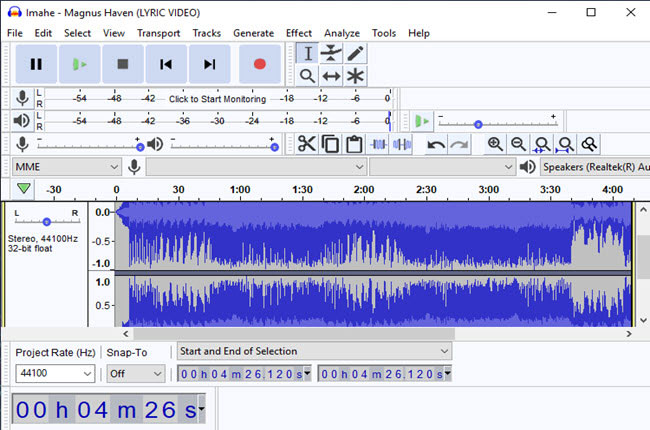
Task: Click the Cut scissors icon
Action: click(306, 144)
